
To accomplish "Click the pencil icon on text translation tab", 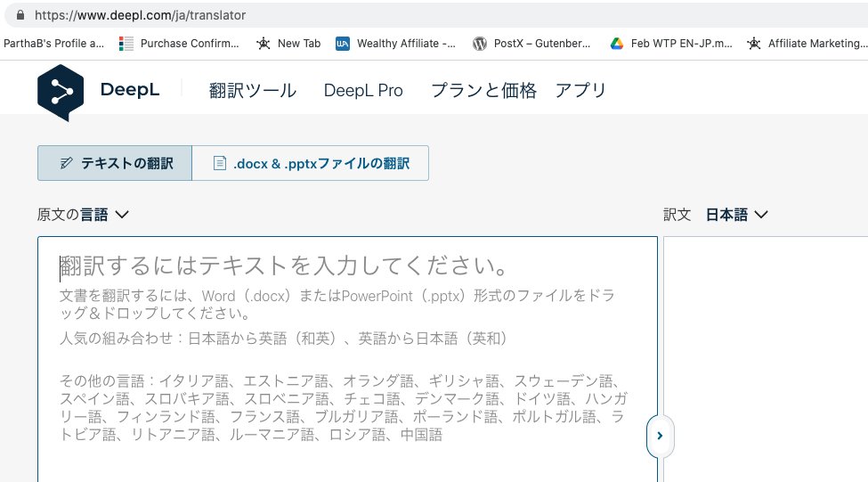I will coord(67,163).
